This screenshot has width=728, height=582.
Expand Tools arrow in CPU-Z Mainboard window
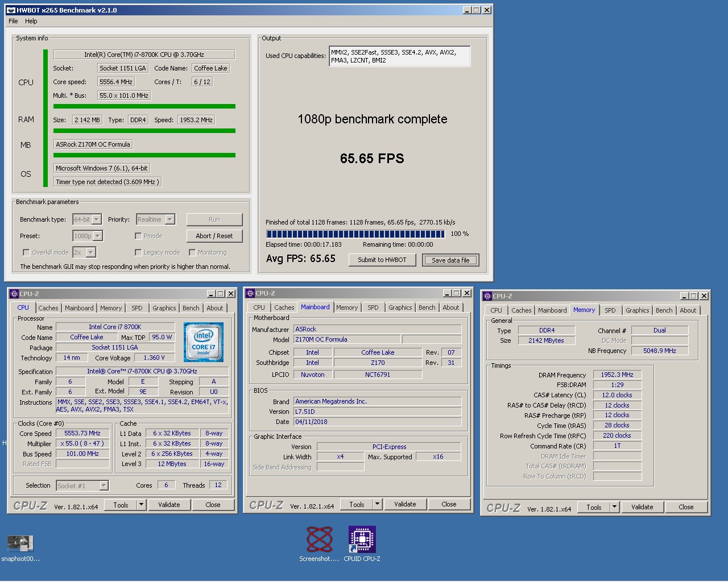pyautogui.click(x=377, y=504)
